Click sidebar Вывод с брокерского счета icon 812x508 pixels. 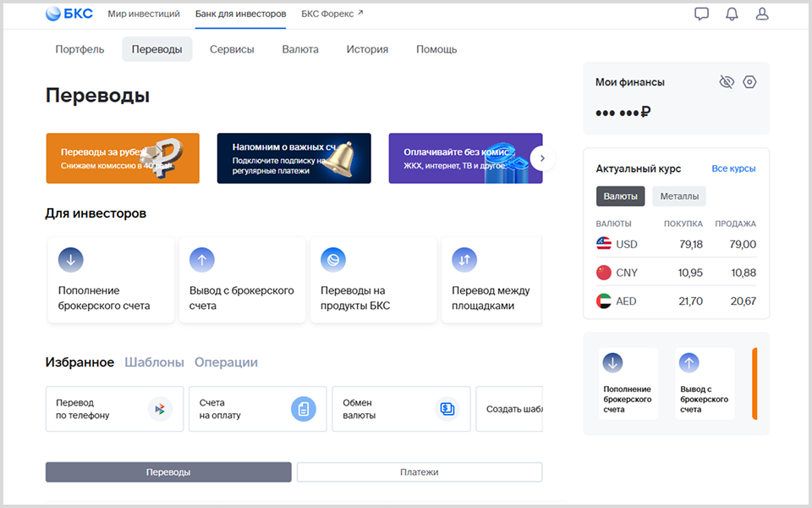pyautogui.click(x=689, y=363)
